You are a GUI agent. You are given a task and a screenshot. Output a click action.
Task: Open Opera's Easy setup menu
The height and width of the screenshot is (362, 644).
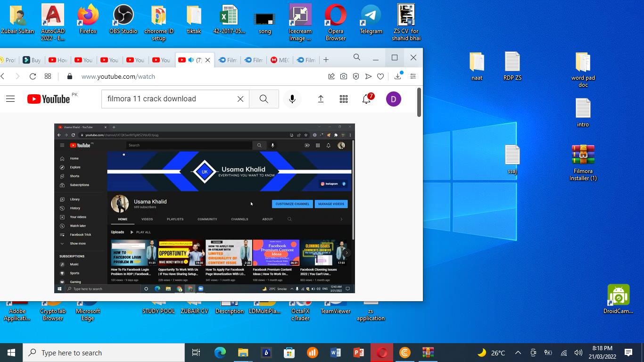coord(413,76)
